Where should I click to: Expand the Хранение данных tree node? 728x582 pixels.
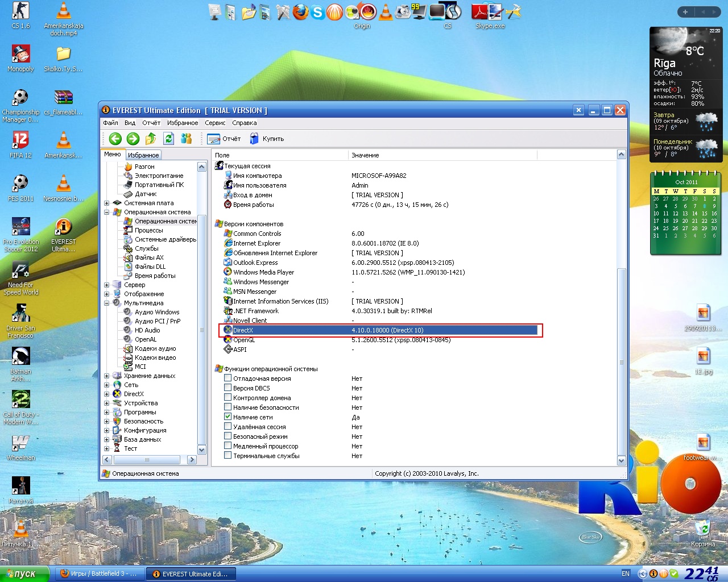(106, 376)
